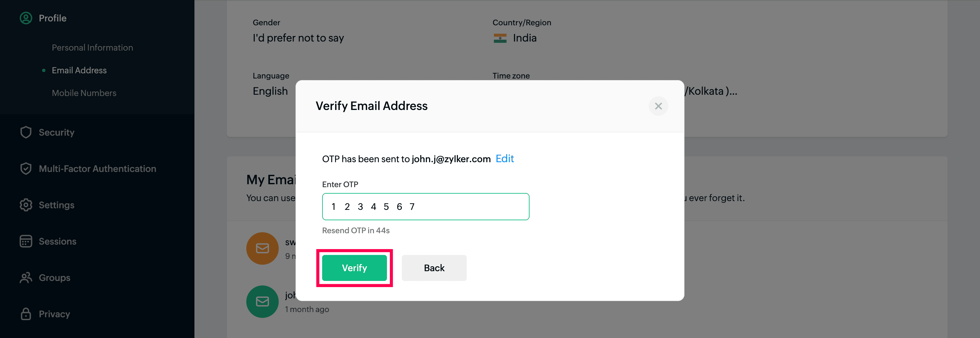The image size is (980, 338).
Task: Click the Back button
Action: pos(434,268)
